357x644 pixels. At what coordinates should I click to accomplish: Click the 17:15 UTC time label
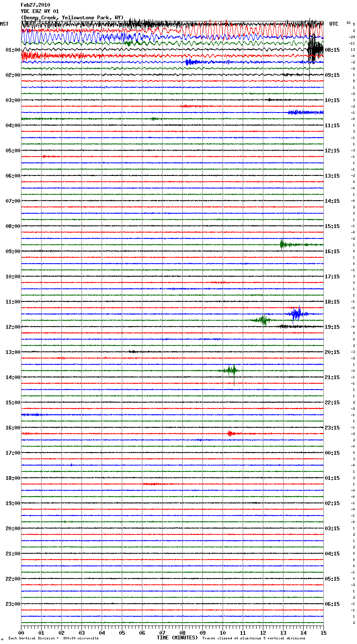(x=332, y=277)
